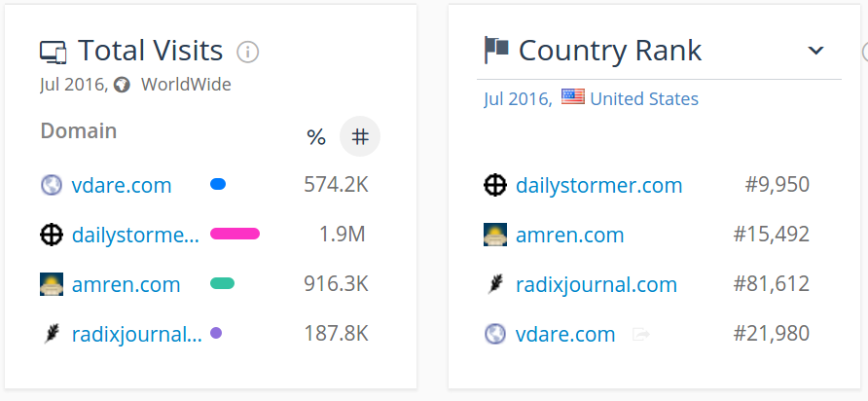This screenshot has height=401, width=868.
Task: Open vdare.com link in Total Visits
Action: click(x=122, y=185)
